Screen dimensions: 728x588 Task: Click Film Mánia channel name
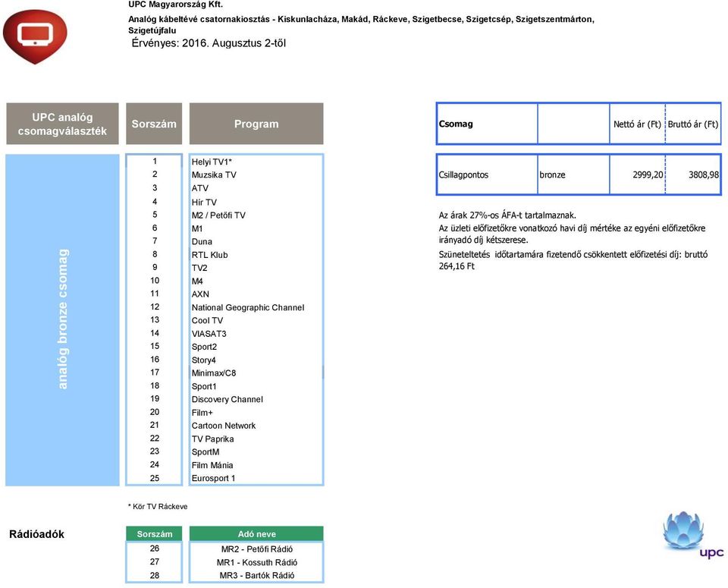[212, 465]
